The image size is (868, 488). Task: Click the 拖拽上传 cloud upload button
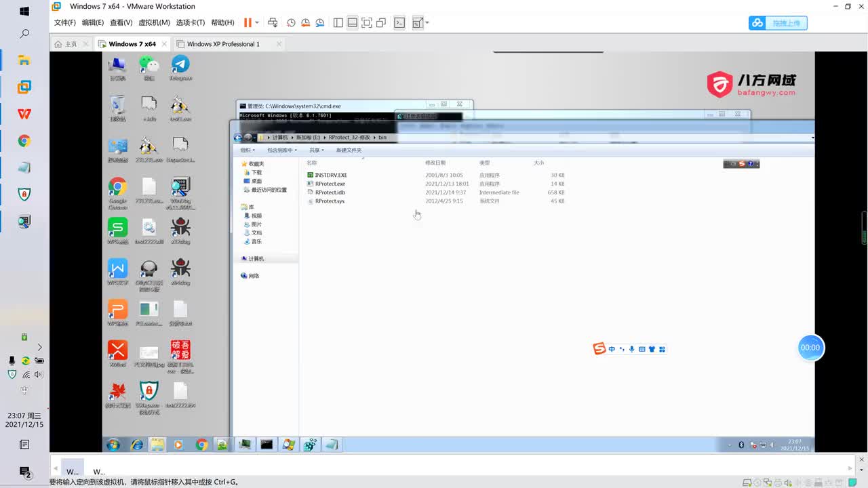[778, 23]
